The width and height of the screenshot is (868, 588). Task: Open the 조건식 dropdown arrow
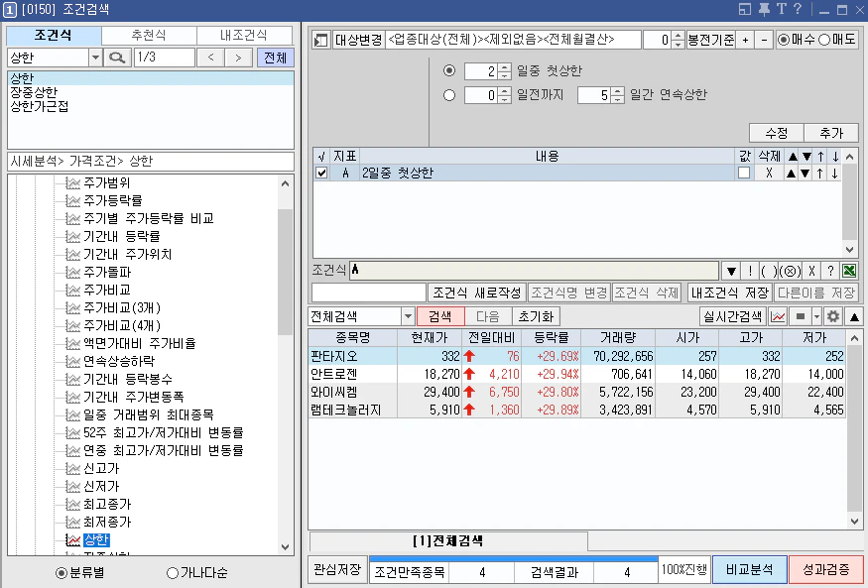pyautogui.click(x=733, y=269)
